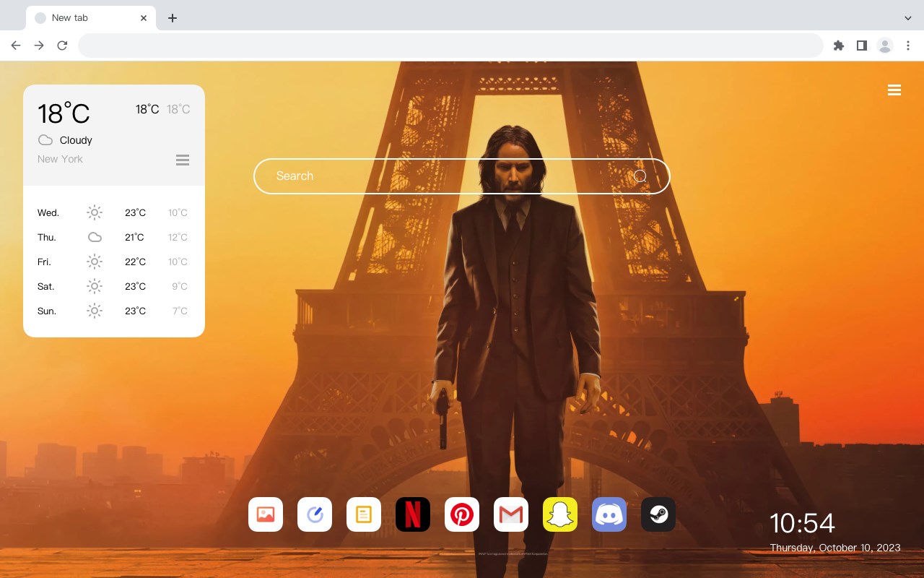Expand the tab search chevron in title bar

(908, 18)
